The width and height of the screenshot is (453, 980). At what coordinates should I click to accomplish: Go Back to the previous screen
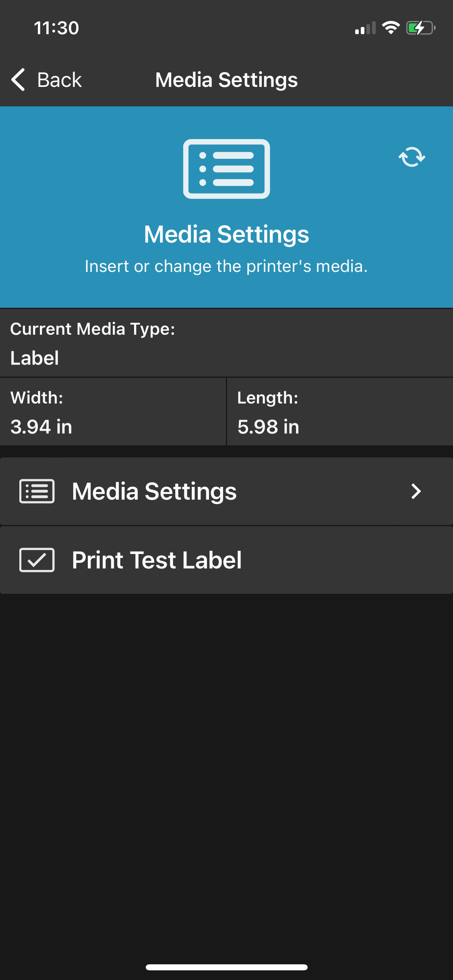click(x=47, y=80)
